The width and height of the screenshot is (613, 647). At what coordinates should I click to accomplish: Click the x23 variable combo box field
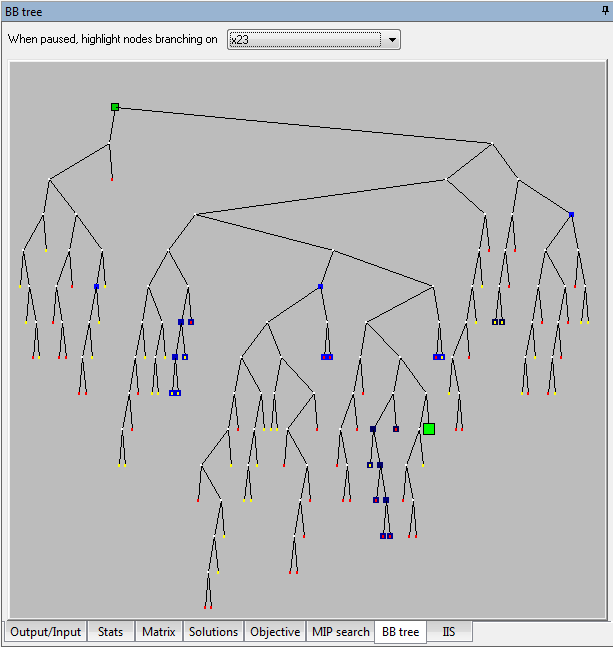click(305, 40)
